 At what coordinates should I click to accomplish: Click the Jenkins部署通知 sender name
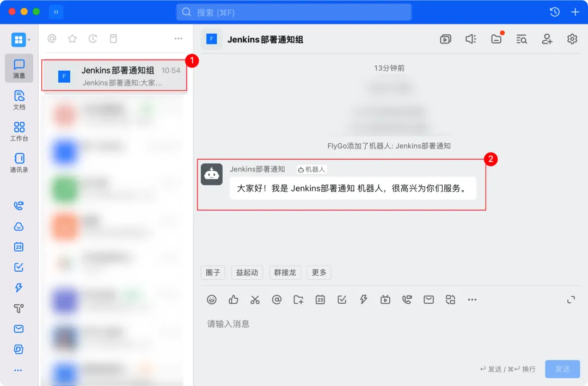(257, 169)
